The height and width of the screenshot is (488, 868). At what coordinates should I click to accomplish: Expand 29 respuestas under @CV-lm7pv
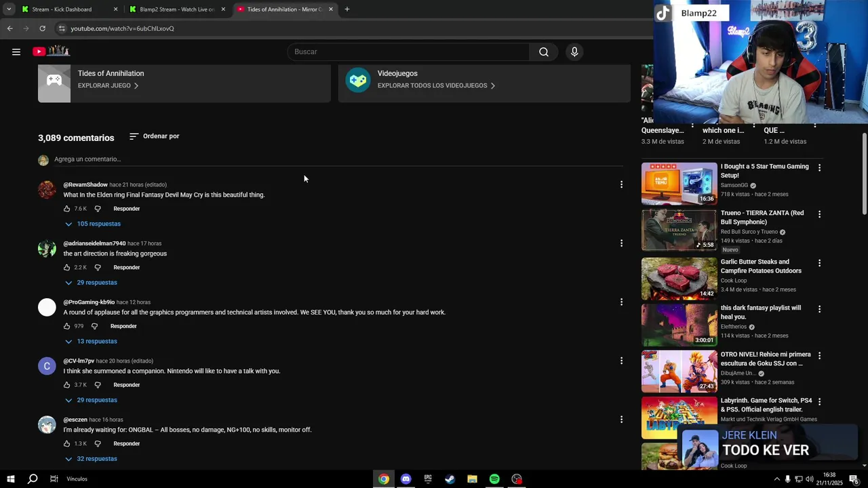point(91,400)
